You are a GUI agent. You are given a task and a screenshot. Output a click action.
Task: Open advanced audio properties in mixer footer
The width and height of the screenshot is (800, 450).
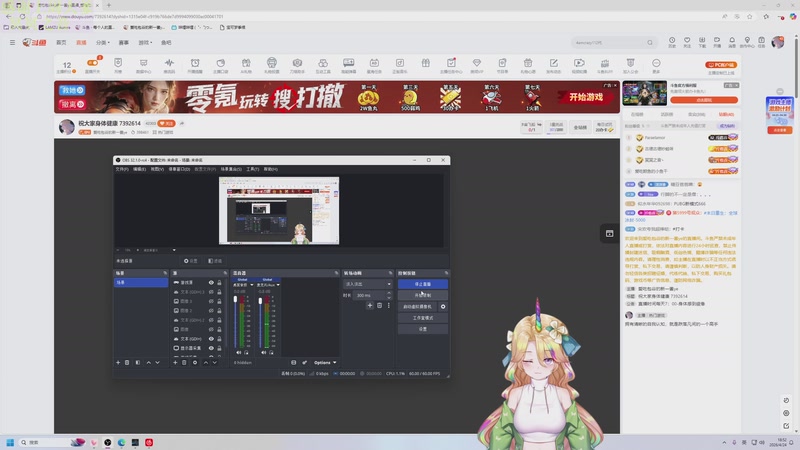click(x=305, y=362)
